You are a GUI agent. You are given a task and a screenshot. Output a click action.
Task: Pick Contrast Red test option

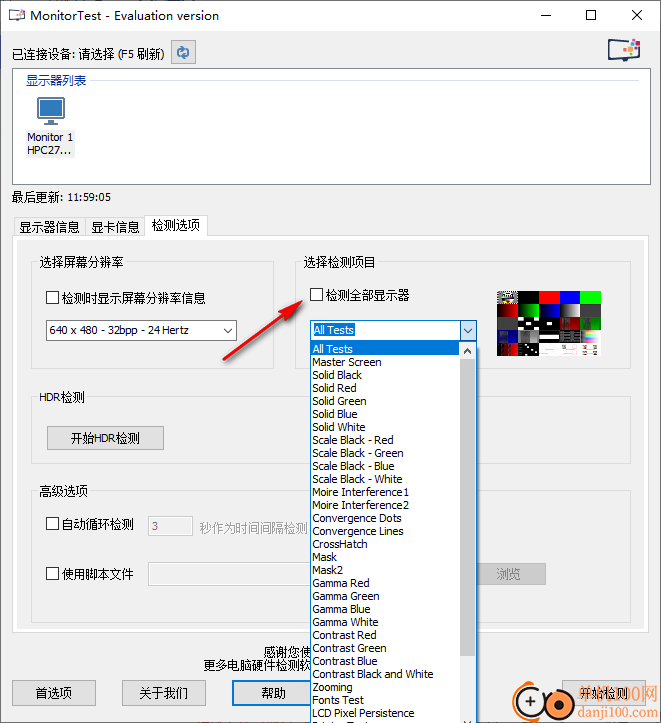385,635
